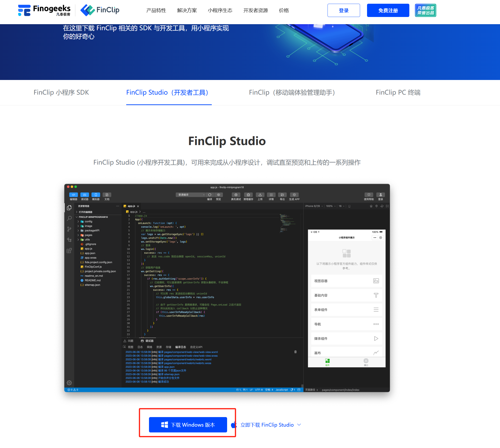Click the FinClip logo icon
This screenshot has width=500, height=448.
(87, 10)
